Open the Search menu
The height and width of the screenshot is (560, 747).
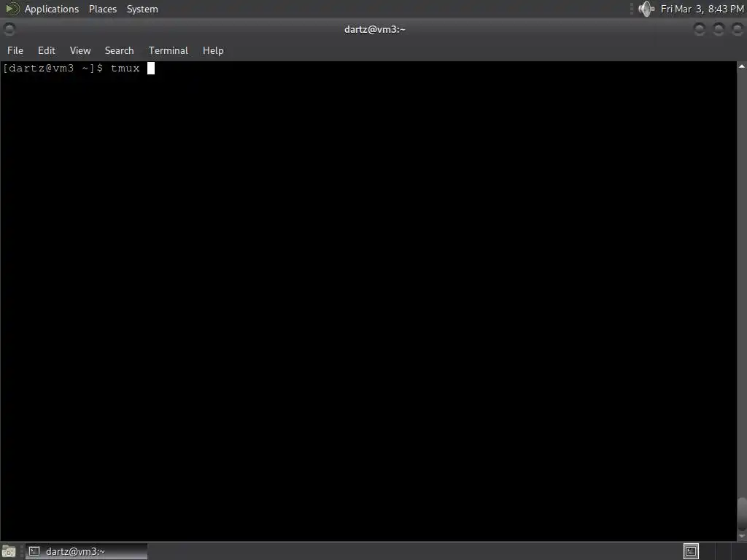point(119,50)
